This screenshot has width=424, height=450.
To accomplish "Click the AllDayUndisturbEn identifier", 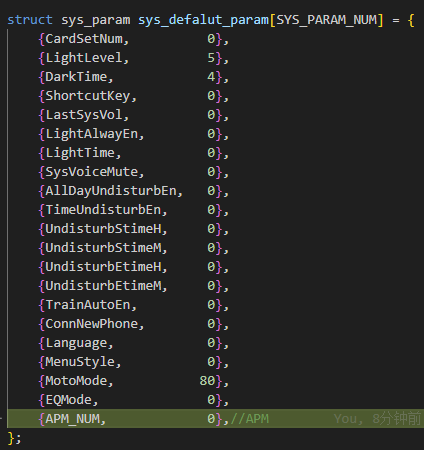I will tap(111, 191).
